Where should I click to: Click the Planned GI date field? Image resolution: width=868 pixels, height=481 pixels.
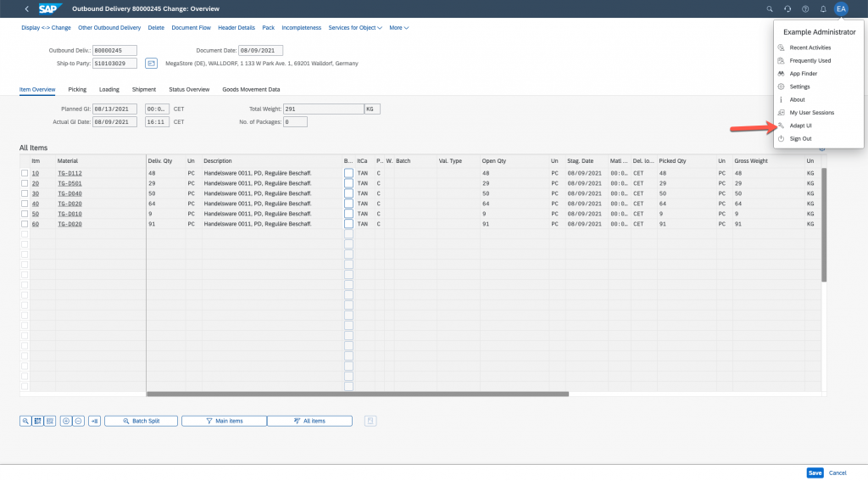[x=114, y=109]
